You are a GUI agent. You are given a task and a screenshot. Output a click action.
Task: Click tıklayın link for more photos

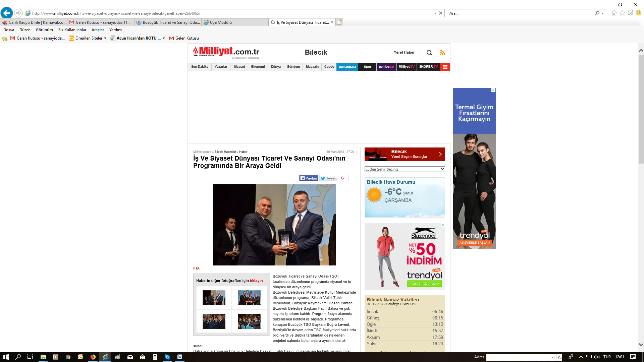pos(256,281)
